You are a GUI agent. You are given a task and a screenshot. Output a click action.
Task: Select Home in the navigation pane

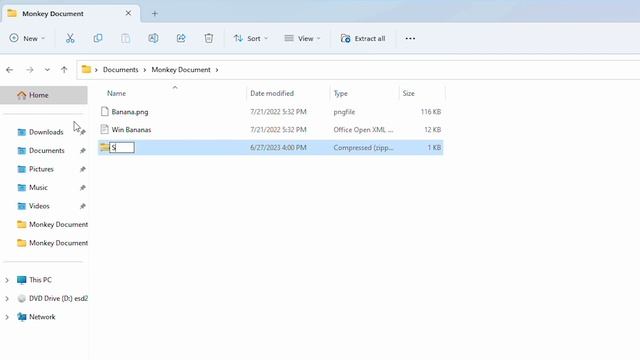44,95
